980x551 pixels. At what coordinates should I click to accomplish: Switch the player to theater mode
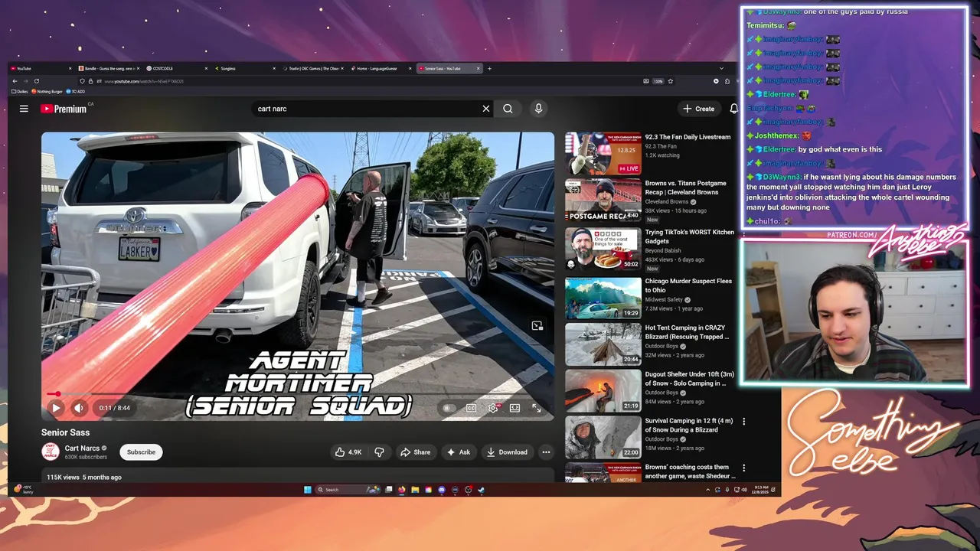515,408
